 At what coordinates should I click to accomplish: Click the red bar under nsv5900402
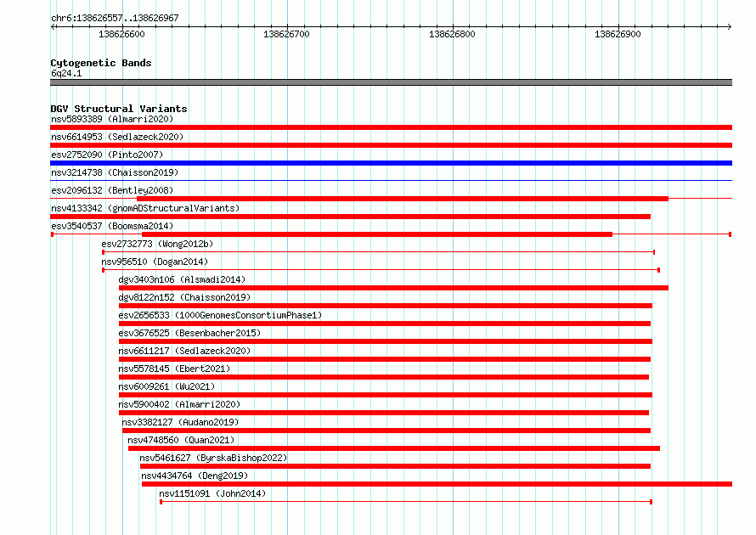click(384, 413)
